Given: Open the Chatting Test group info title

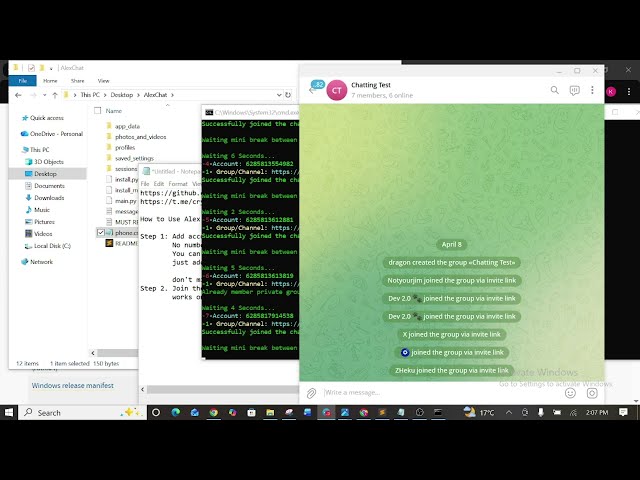Looking at the screenshot, I should point(371,85).
